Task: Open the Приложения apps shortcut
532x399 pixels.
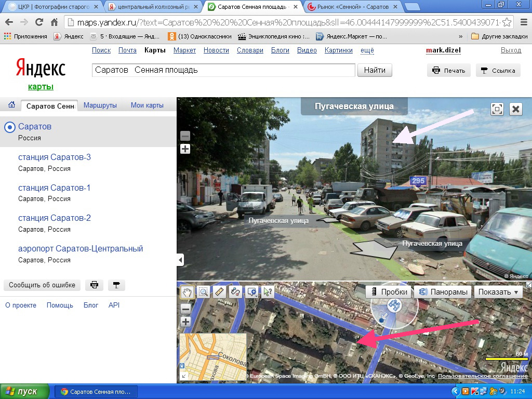Action: pyautogui.click(x=25, y=36)
